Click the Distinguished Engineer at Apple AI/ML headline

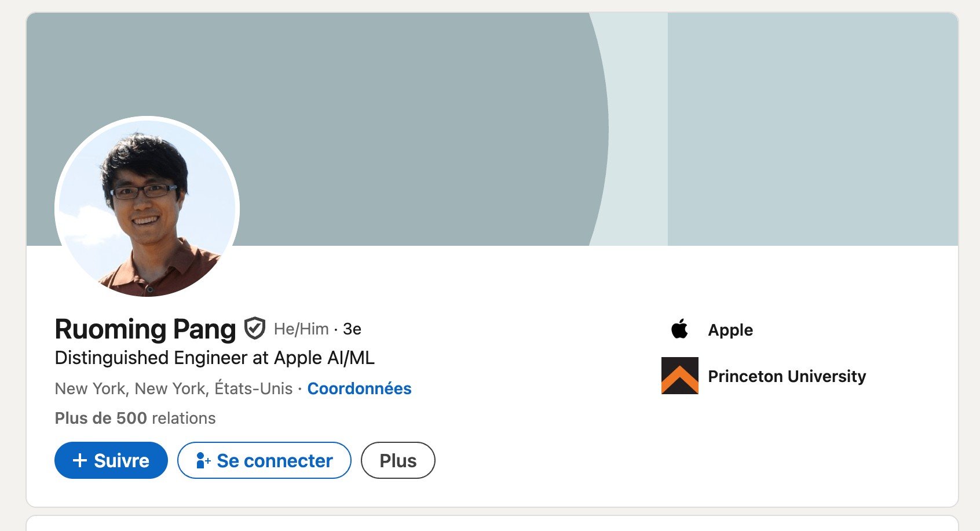[214, 358]
